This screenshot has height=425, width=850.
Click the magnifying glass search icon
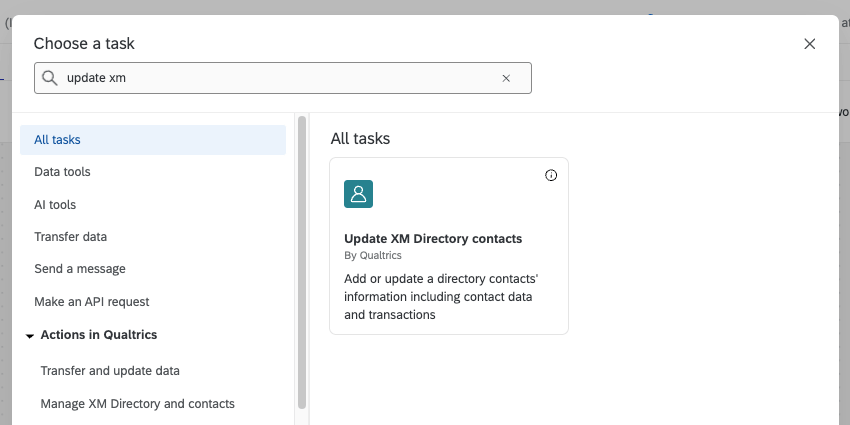(49, 78)
